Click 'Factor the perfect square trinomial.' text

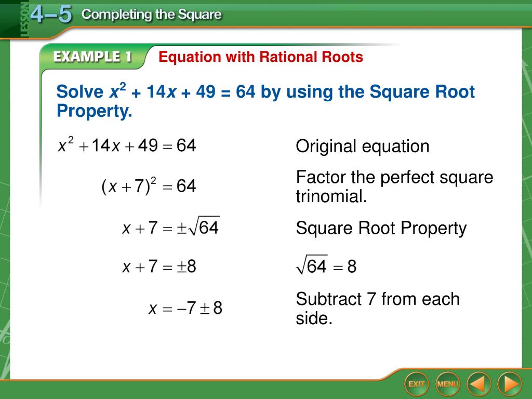(x=394, y=187)
